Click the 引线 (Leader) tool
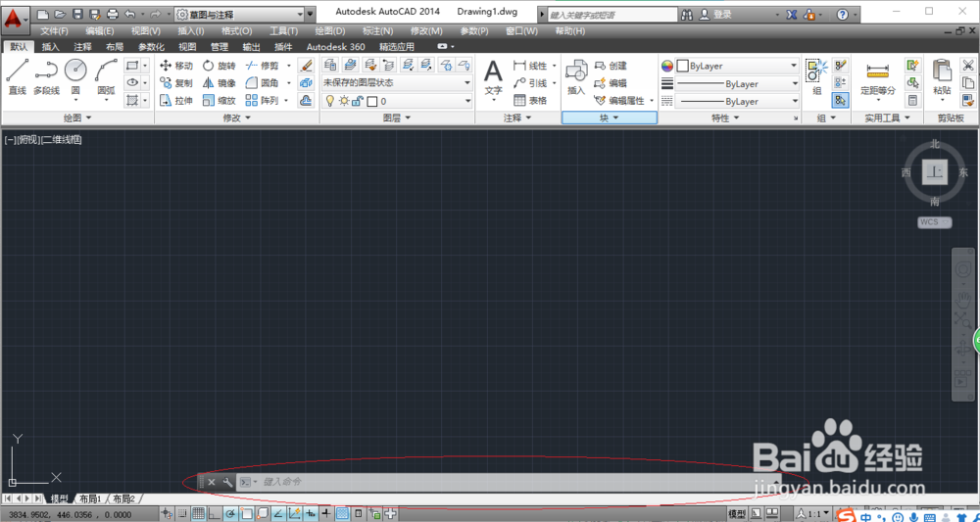This screenshot has height=522, width=980. (x=530, y=82)
